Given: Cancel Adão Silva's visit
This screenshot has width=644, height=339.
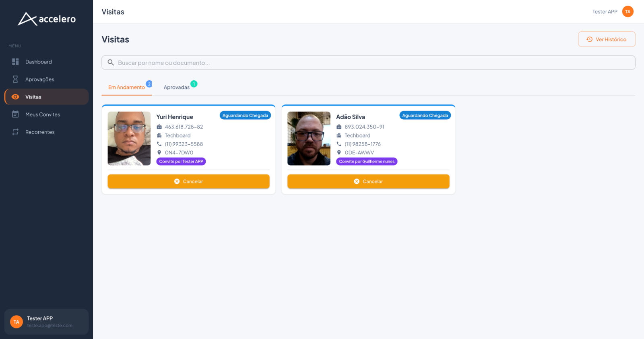Looking at the screenshot, I should coord(368,181).
